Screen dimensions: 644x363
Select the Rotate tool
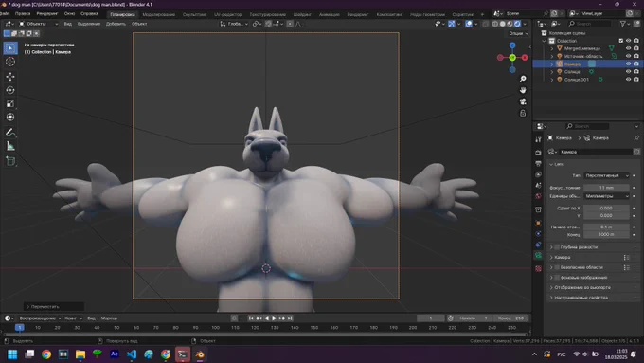click(x=10, y=90)
